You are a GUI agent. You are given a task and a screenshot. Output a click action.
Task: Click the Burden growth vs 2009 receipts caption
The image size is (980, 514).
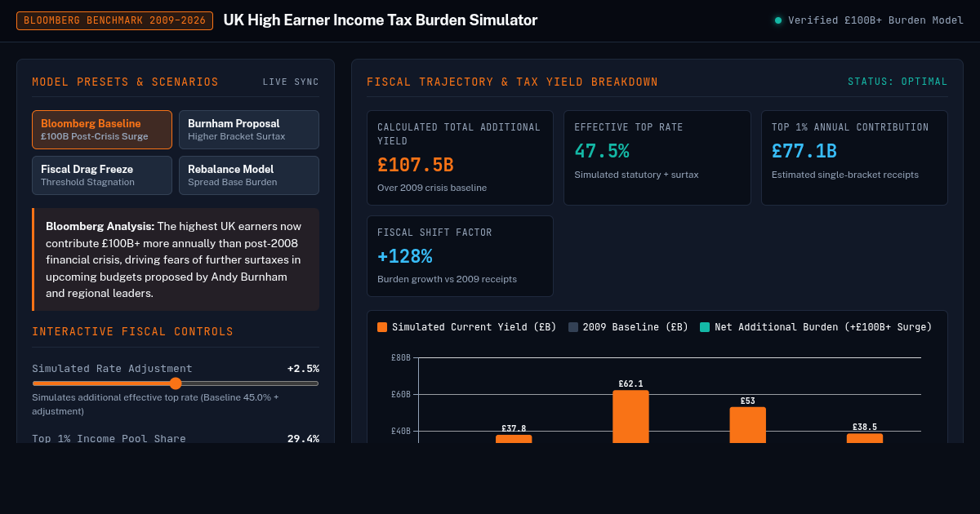pyautogui.click(x=447, y=280)
